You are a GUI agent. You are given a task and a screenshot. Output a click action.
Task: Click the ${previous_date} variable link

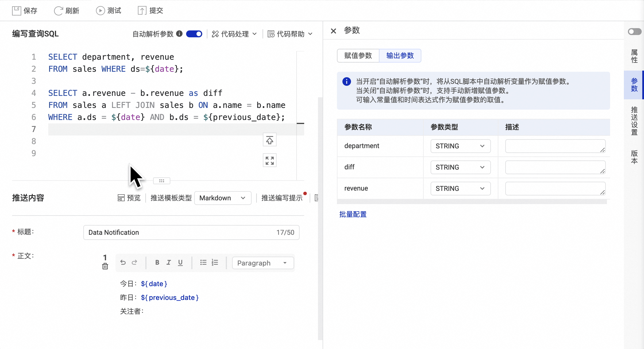tap(170, 297)
